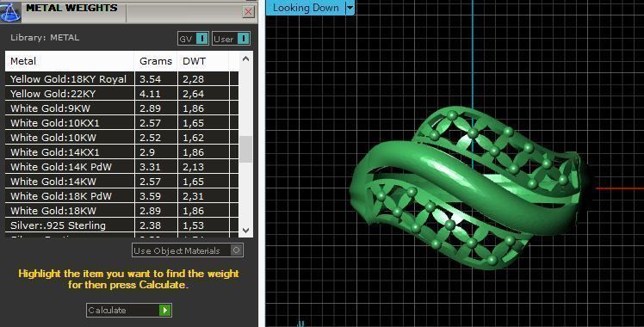The height and width of the screenshot is (327, 644).
Task: Click the 2,13 DWT value
Action: pos(194,167)
